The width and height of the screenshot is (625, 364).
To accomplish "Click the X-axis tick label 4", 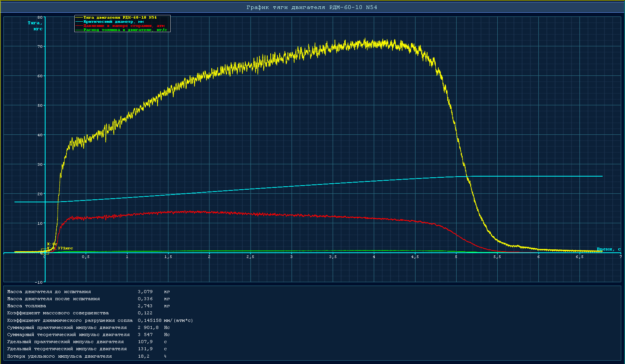I will pyautogui.click(x=374, y=257).
